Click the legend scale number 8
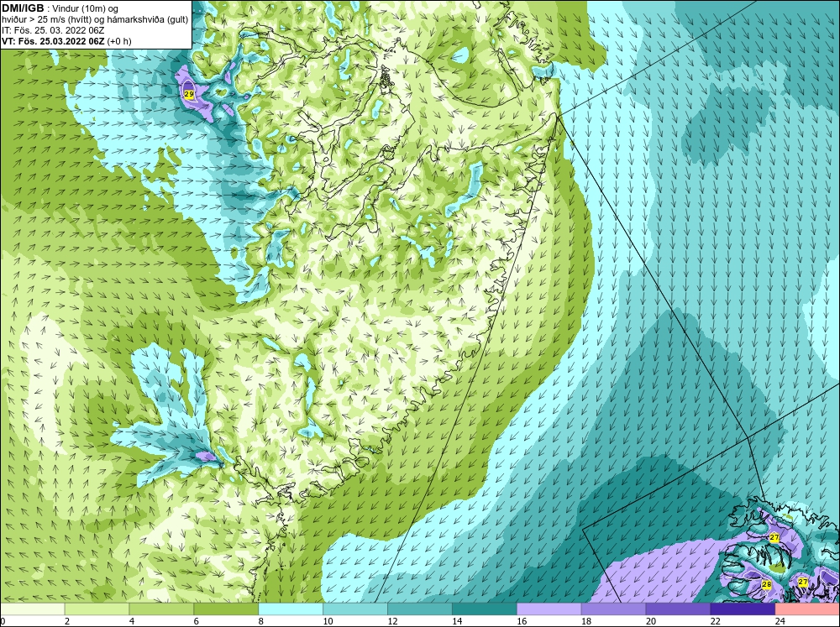 point(261,621)
